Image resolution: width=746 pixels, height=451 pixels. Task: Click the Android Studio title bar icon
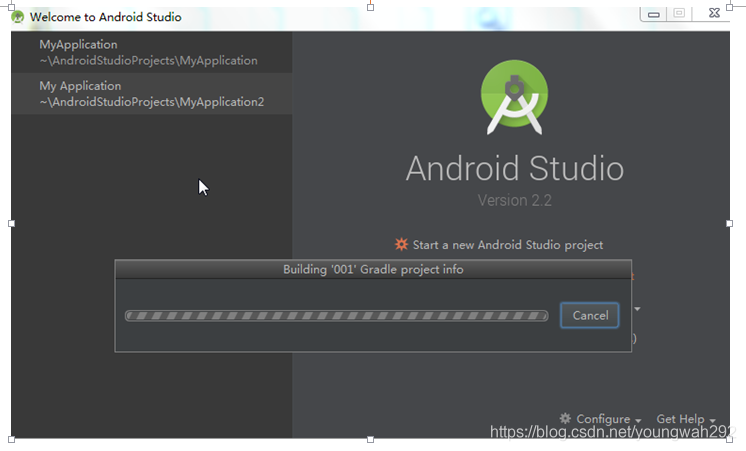pos(18,17)
